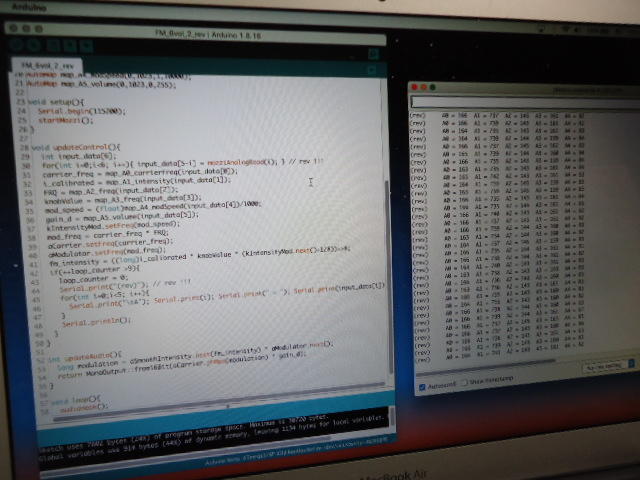
Task: Open the Serial Monitor magnifier icon
Action: (373, 54)
